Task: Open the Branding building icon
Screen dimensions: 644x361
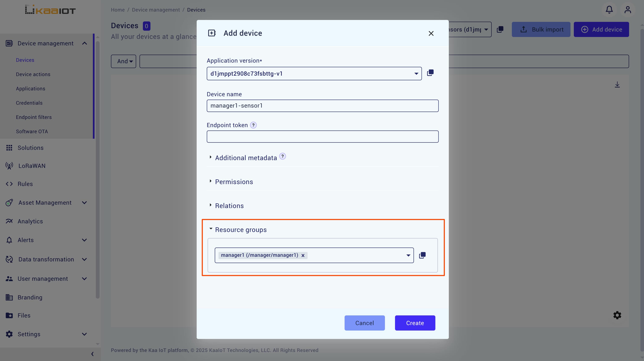Action: tap(9, 297)
